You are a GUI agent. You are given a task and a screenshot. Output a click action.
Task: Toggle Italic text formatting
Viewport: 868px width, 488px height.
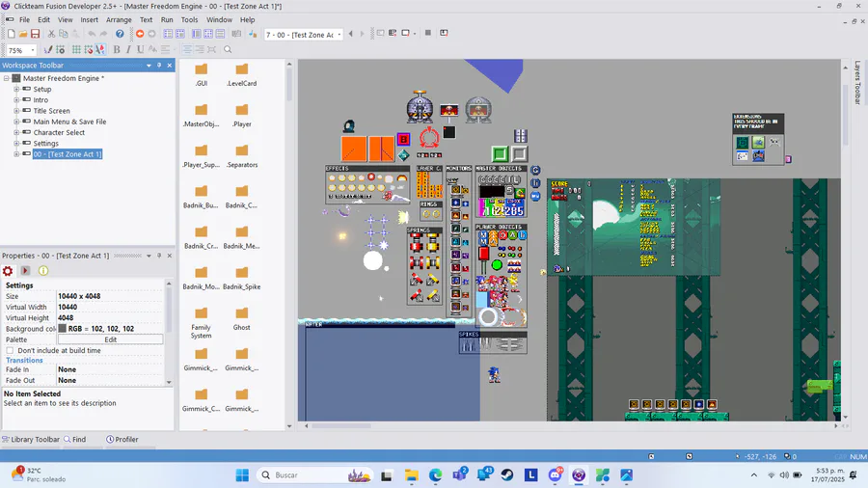point(128,50)
